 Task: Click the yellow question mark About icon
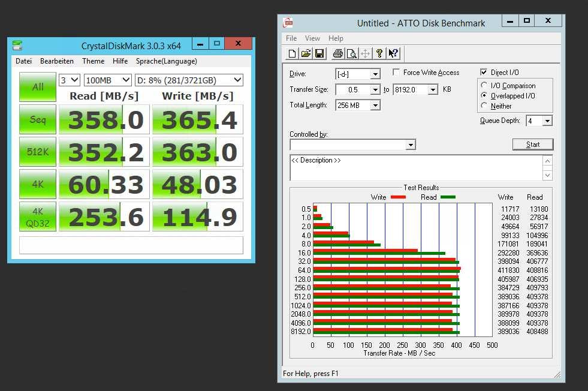(x=379, y=53)
